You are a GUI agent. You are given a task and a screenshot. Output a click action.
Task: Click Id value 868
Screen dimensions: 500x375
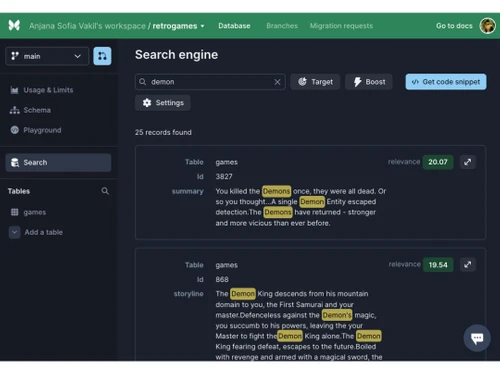point(222,279)
